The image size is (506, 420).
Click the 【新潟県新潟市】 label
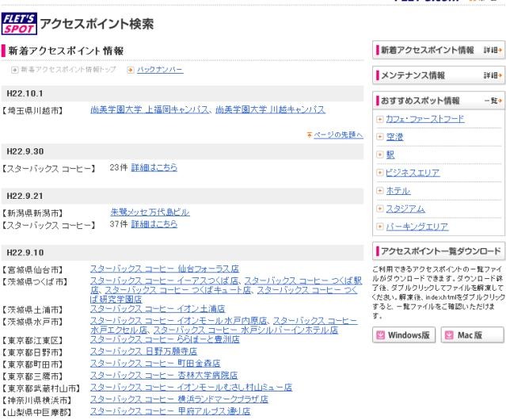point(32,213)
